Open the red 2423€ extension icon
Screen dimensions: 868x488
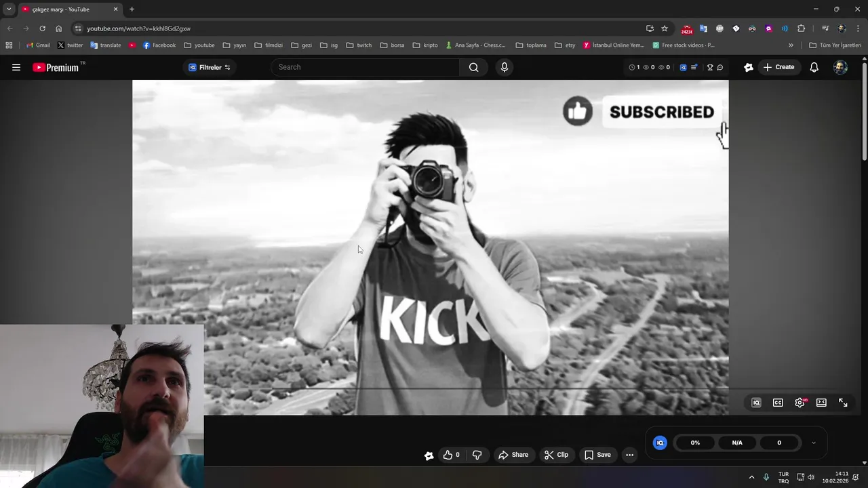pos(687,29)
